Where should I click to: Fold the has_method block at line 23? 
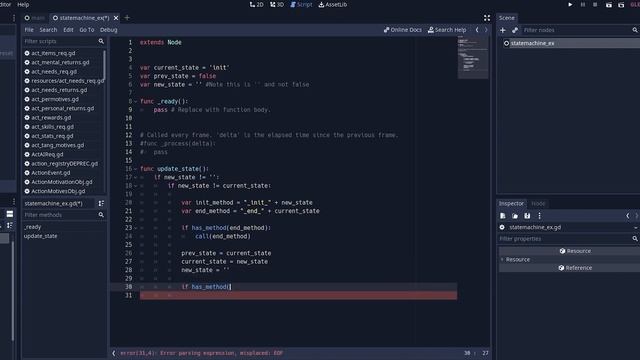click(x=136, y=228)
